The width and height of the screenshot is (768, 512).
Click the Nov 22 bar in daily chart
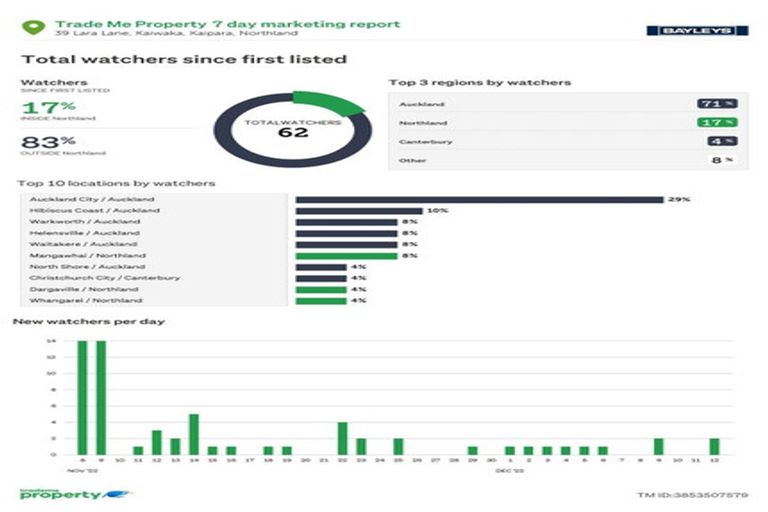(342, 438)
